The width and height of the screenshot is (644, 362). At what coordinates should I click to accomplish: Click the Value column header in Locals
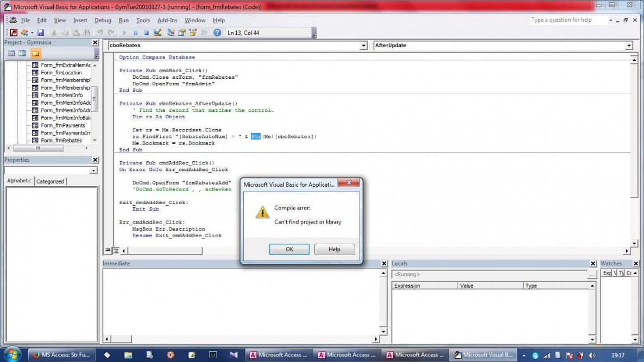click(x=490, y=285)
